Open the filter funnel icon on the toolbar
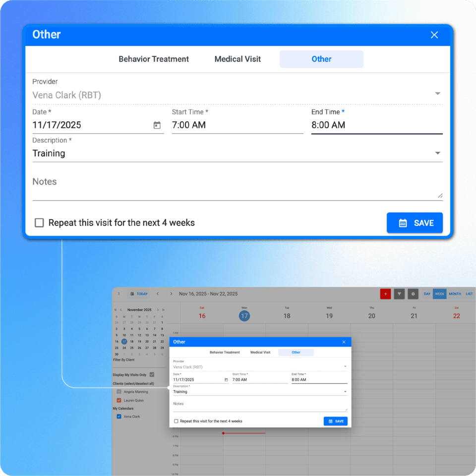Screen dimensions: 476x476 point(399,294)
